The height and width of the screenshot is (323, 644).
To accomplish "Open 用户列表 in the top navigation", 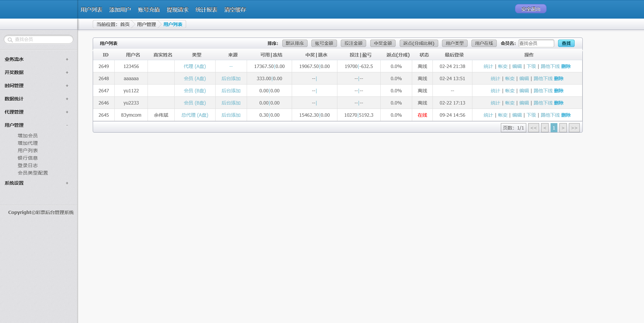I will pyautogui.click(x=91, y=9).
